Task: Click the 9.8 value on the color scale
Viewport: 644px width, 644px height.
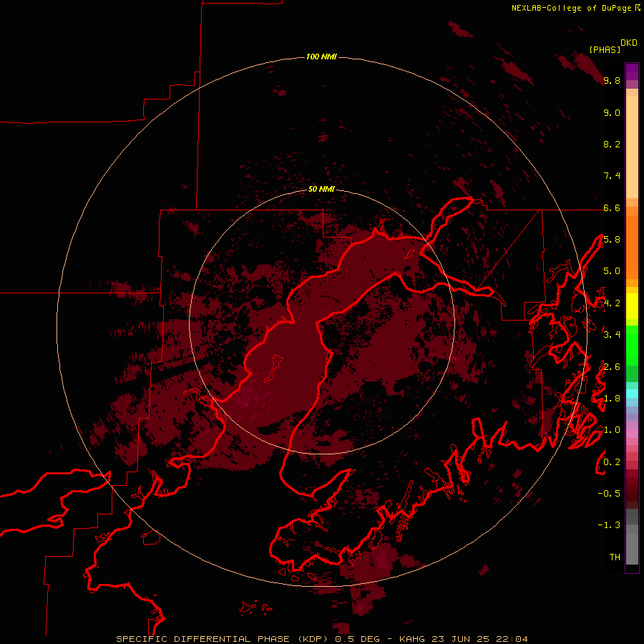Action: (612, 80)
